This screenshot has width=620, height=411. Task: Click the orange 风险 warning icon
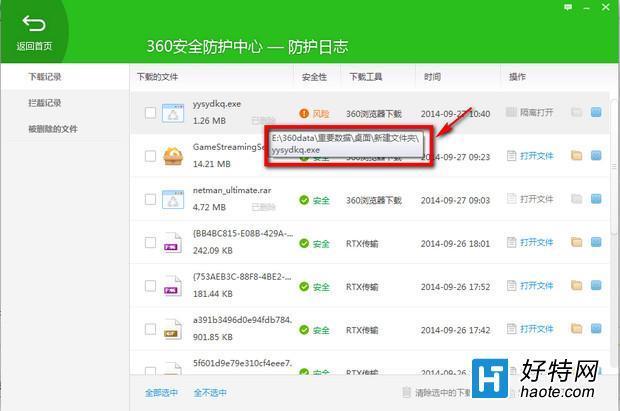(x=304, y=114)
